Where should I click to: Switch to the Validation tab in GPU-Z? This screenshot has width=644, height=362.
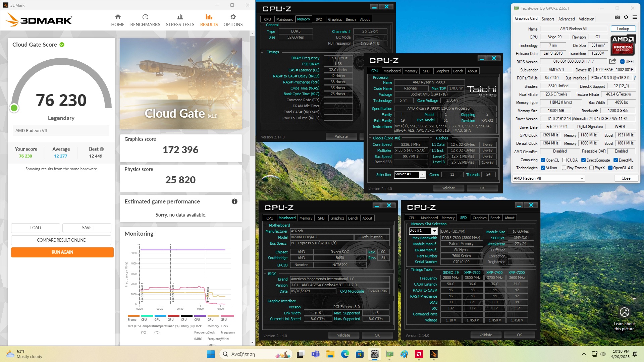click(586, 19)
